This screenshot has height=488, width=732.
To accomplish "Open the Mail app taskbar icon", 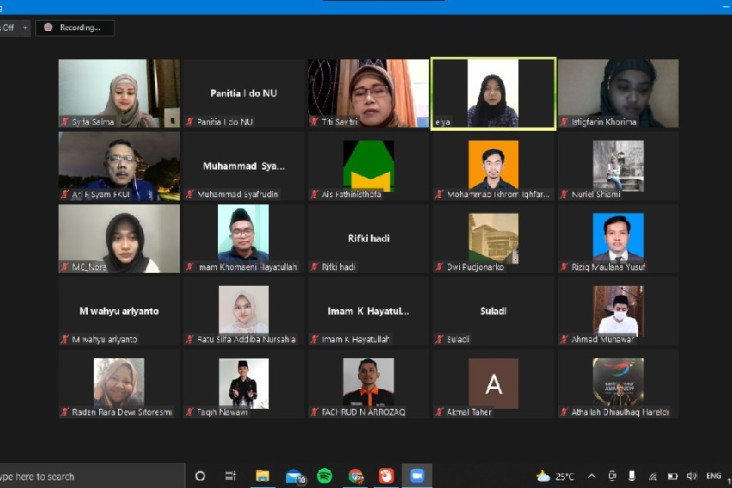I will point(295,476).
